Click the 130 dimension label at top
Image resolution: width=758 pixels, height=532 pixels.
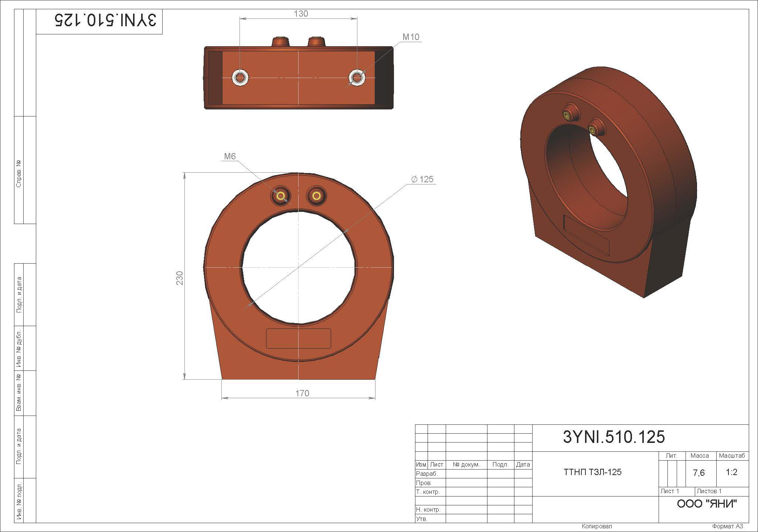coord(301,14)
